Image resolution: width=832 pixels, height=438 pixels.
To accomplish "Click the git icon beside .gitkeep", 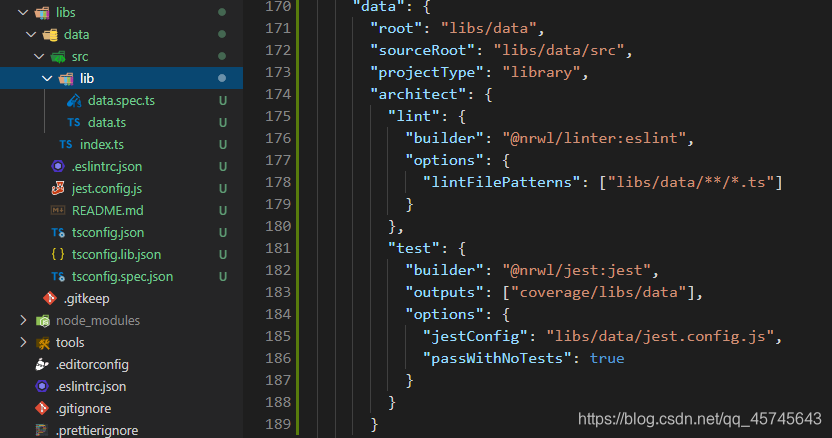I will 50,298.
